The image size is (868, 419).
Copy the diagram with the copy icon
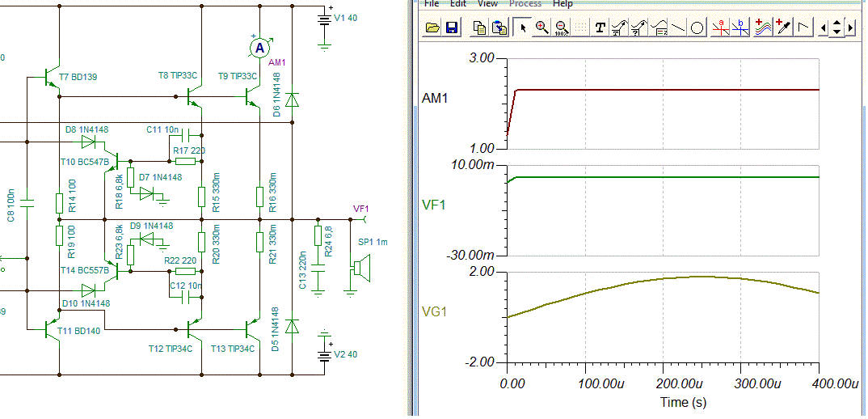[x=481, y=28]
